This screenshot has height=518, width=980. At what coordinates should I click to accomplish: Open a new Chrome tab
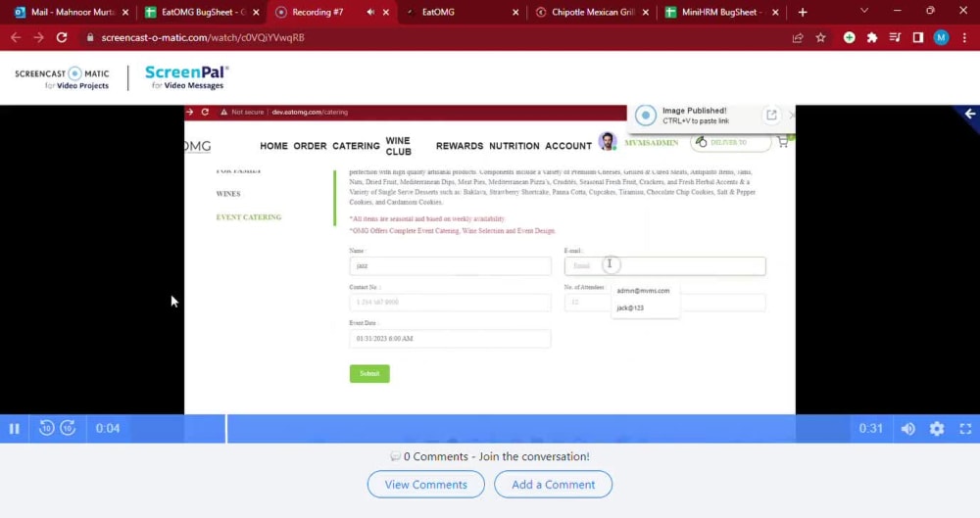(x=803, y=12)
